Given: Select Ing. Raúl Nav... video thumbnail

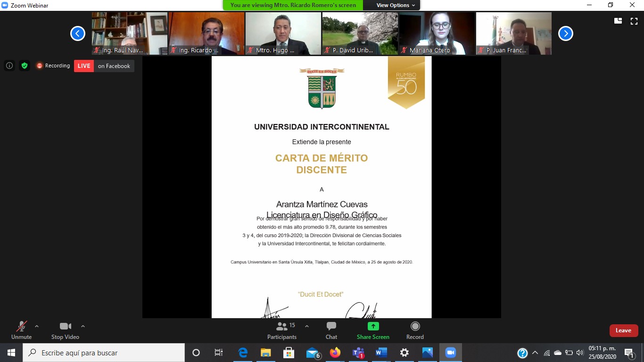Looking at the screenshot, I should (x=130, y=33).
